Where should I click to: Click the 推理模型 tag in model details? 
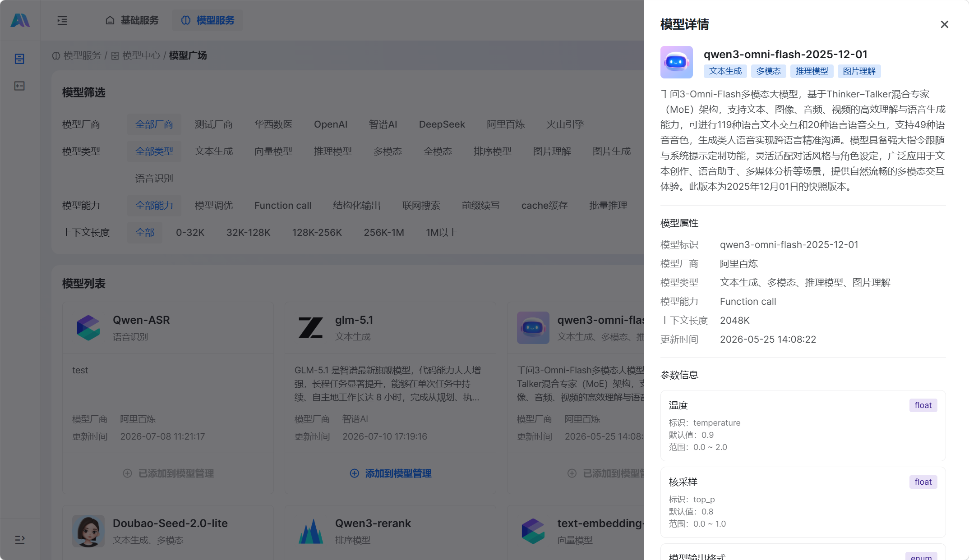tap(812, 71)
